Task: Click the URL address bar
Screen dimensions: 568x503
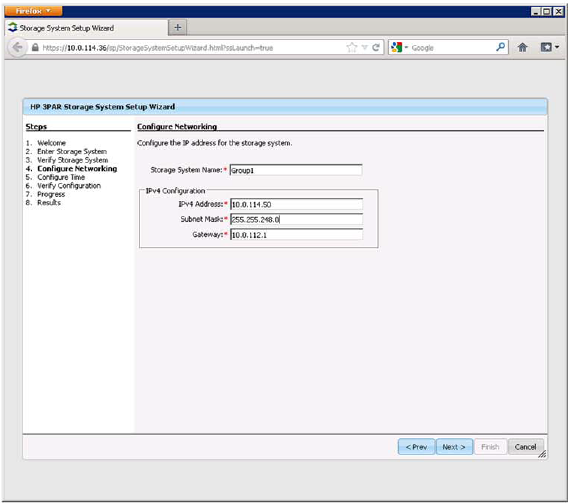Action: [x=188, y=48]
